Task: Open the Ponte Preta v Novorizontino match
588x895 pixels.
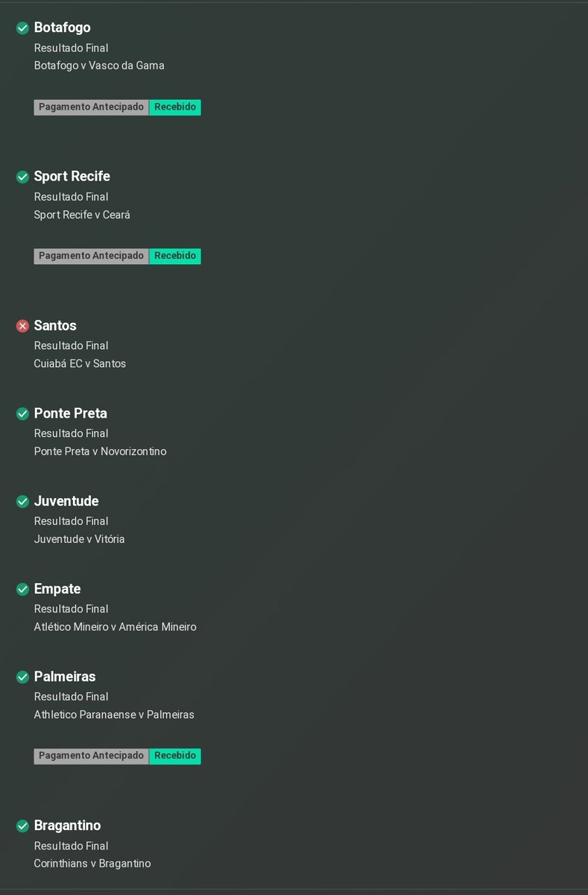Action: (x=101, y=451)
